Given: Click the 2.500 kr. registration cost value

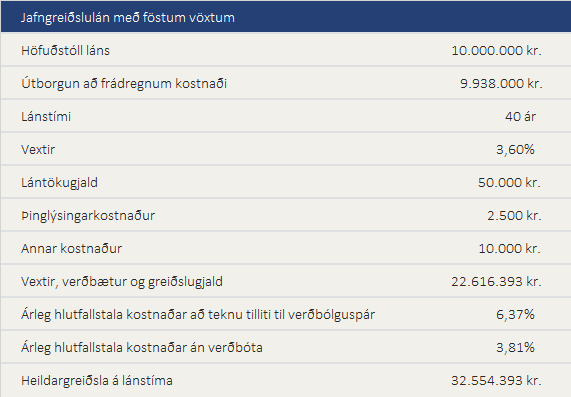Looking at the screenshot, I should (514, 216).
